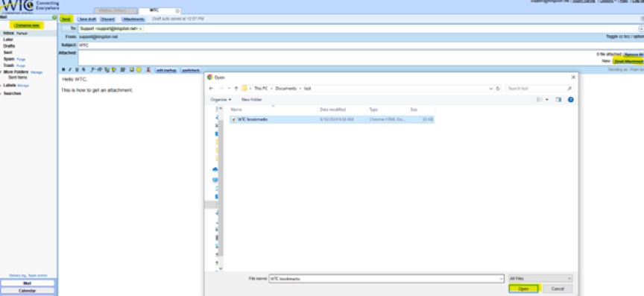
Task: Run spellcheck on the message
Action: point(191,70)
